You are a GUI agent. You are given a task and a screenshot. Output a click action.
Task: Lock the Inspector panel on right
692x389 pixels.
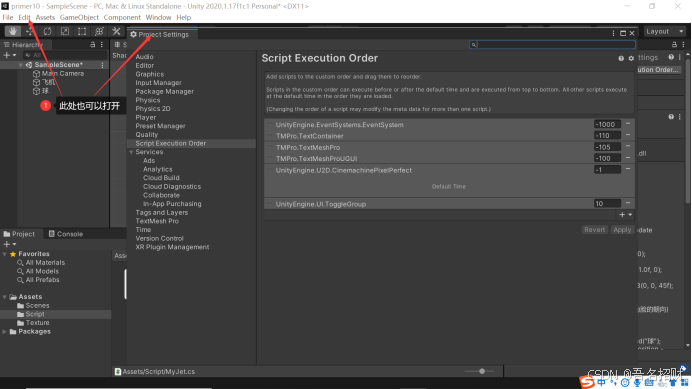click(674, 45)
